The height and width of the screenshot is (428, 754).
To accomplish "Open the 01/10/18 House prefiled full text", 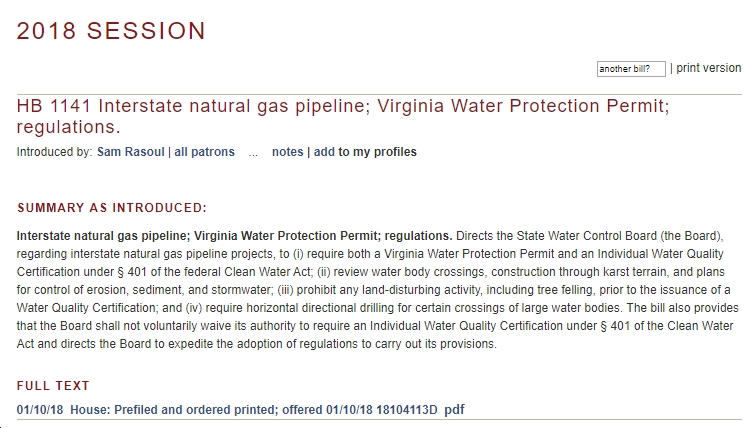I will click(x=227, y=410).
